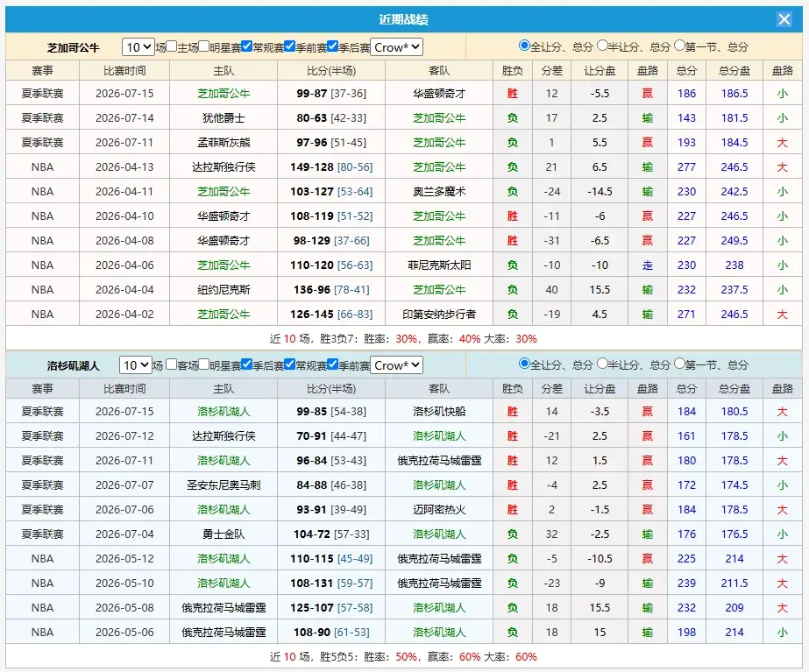The width and height of the screenshot is (809, 672).
Task: Click point difference 40 in 纽约尼克斯 row
Action: [551, 290]
